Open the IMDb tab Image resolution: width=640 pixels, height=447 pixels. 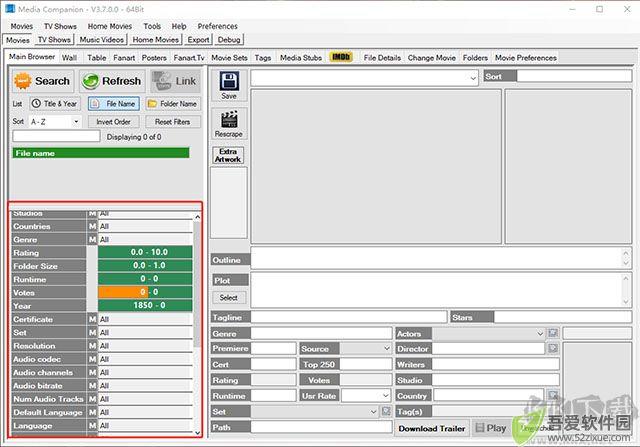[341, 57]
